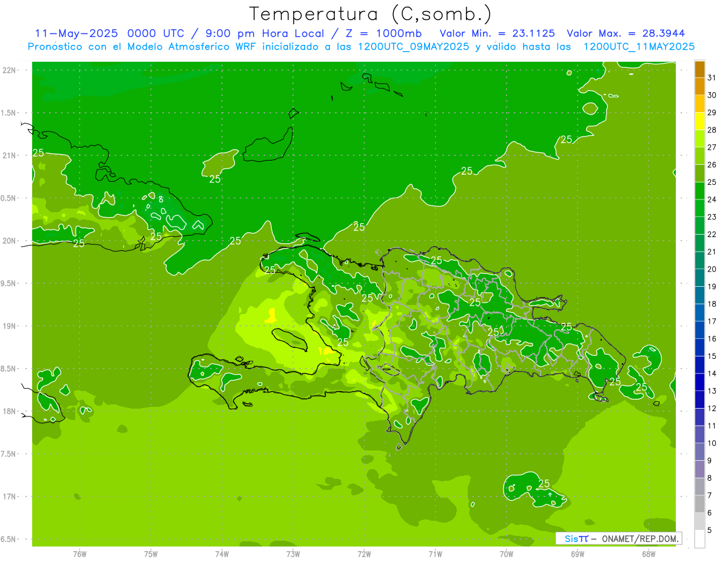Viewport: 728px width, 562px height.
Task: Pick the orange colorbar swatch between 30 and 31
Action: 699,86
